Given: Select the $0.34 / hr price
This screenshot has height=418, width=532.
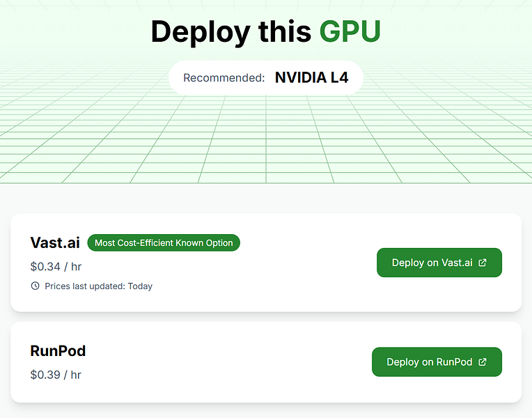Looking at the screenshot, I should click(56, 267).
